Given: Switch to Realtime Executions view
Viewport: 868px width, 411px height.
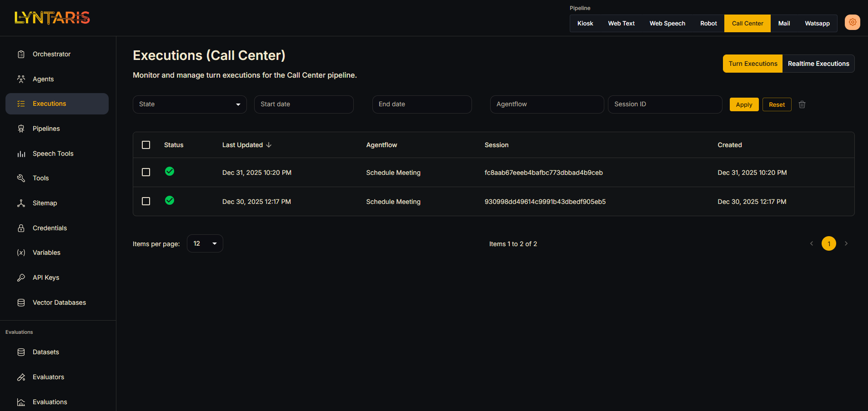Looking at the screenshot, I should click(818, 64).
